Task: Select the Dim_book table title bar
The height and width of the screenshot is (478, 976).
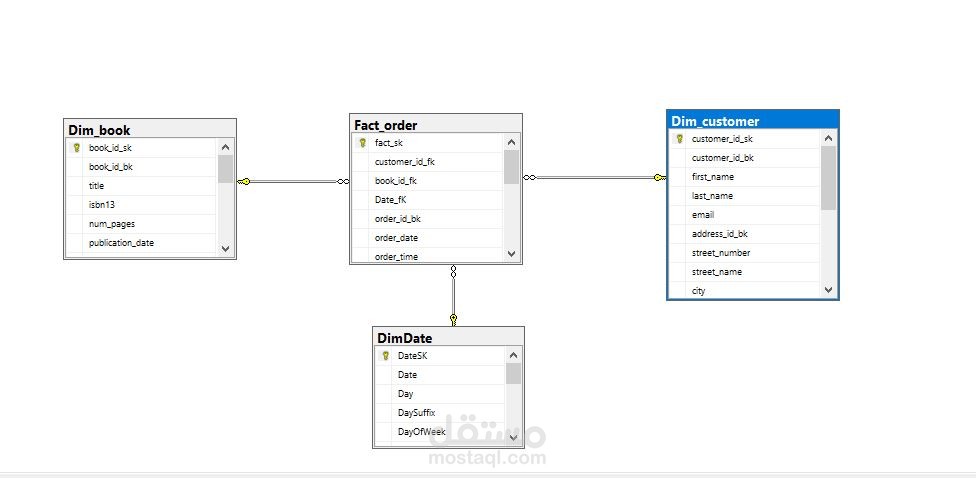Action: point(150,129)
